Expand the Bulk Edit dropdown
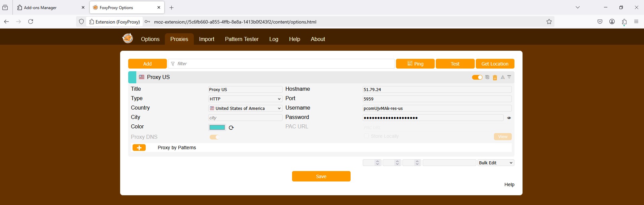 (x=496, y=163)
